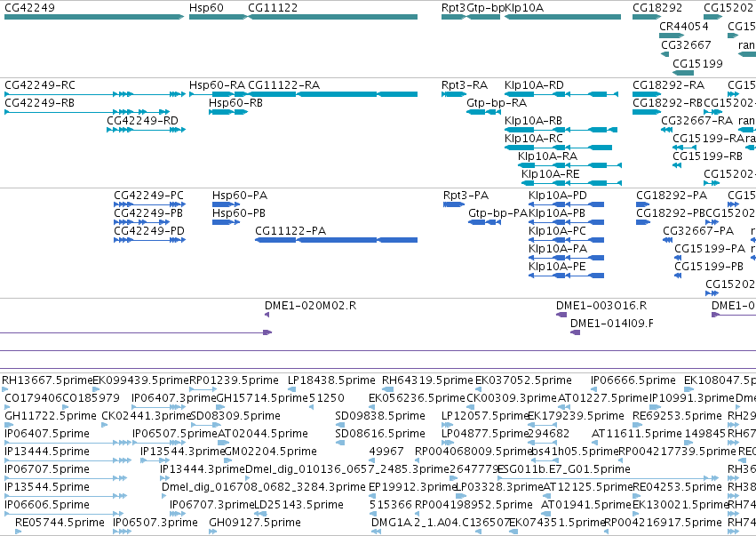The image size is (756, 536).
Task: Click EST GM02204.5prime
Action: coord(229,461)
